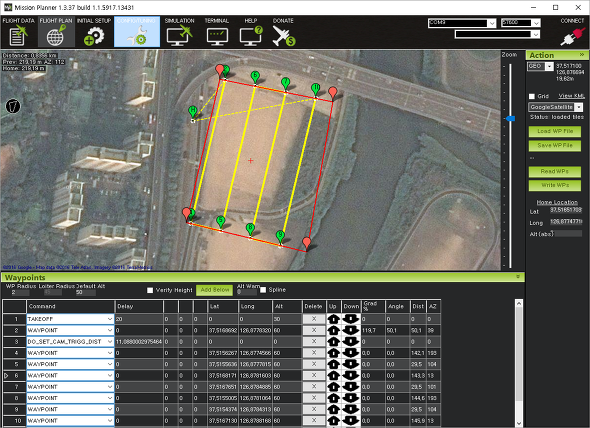Collapse the Waypoints panel arrow
The width and height of the screenshot is (590, 428).
pyautogui.click(x=518, y=277)
